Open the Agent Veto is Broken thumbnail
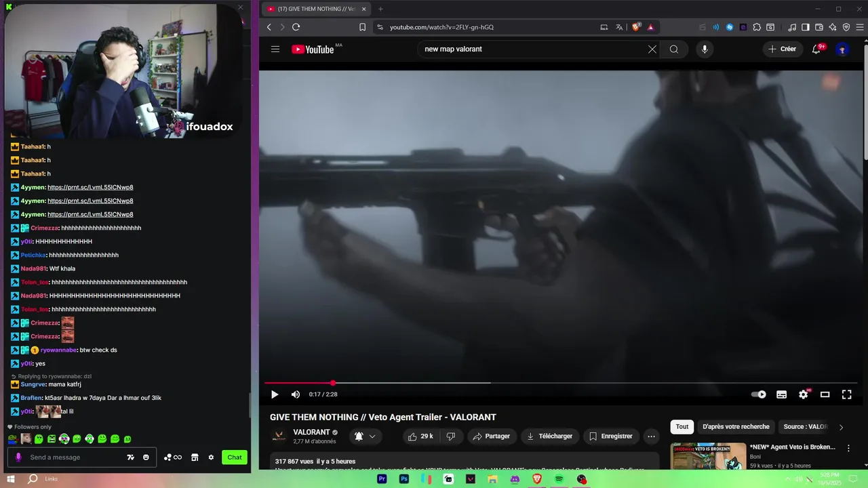868x488 pixels. pyautogui.click(x=708, y=456)
